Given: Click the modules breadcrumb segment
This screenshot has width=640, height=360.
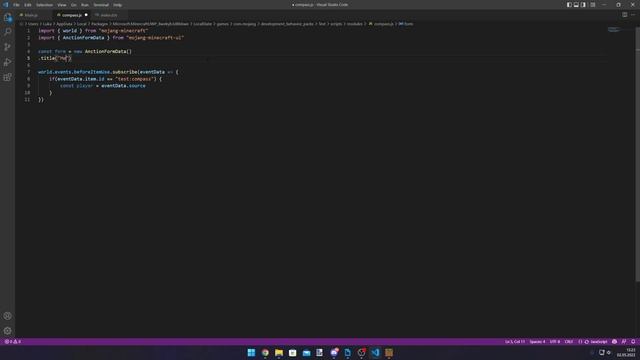Looking at the screenshot, I should pos(354,24).
